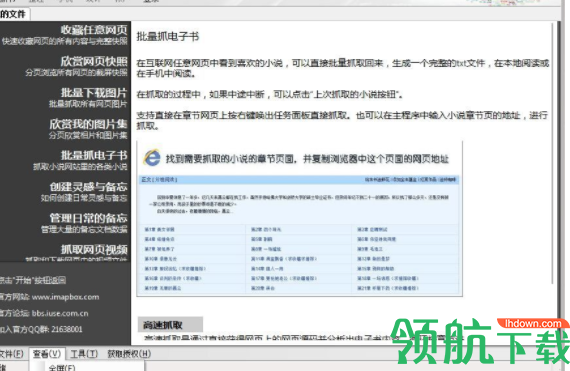This screenshot has height=371, width=570.
Task: Open 管理日常的备忘 in the sidebar
Action: point(88,218)
